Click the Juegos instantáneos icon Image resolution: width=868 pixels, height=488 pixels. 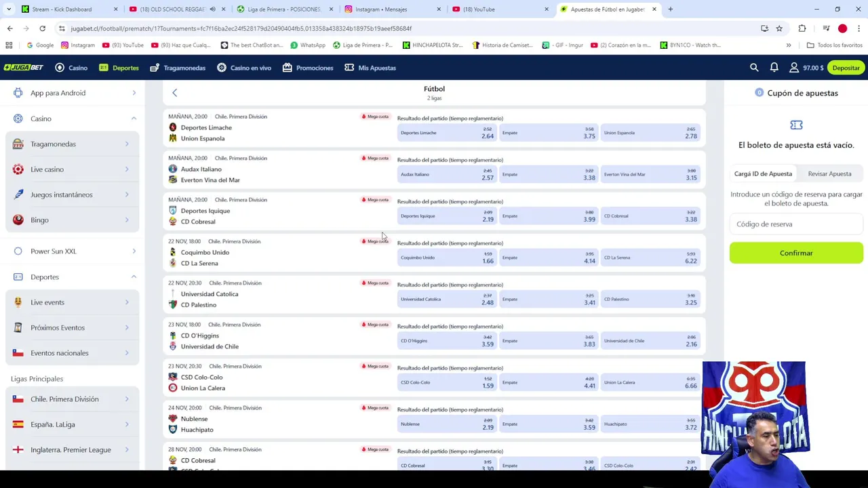(x=18, y=195)
